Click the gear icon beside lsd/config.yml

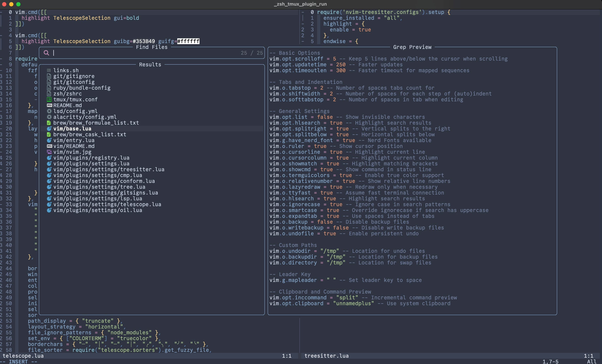point(49,111)
